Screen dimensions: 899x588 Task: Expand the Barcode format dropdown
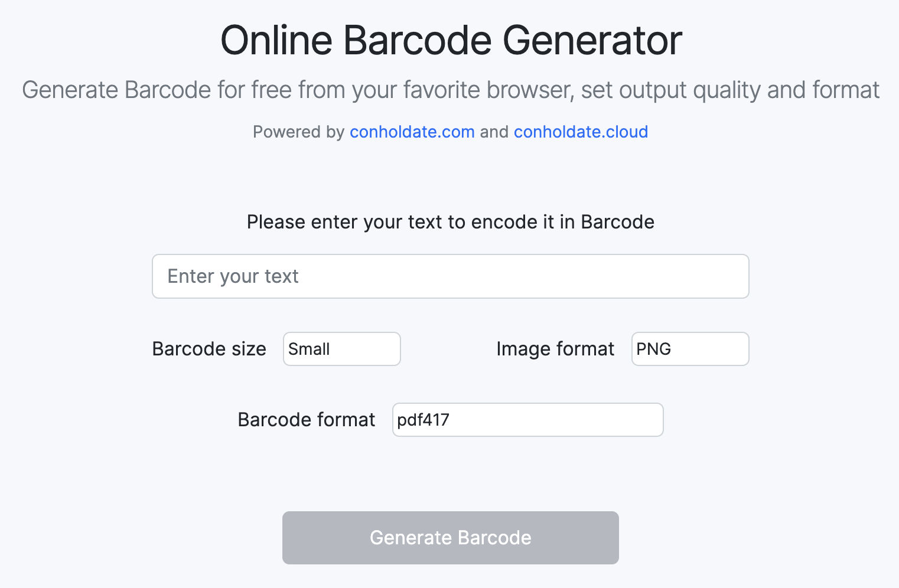tap(527, 420)
